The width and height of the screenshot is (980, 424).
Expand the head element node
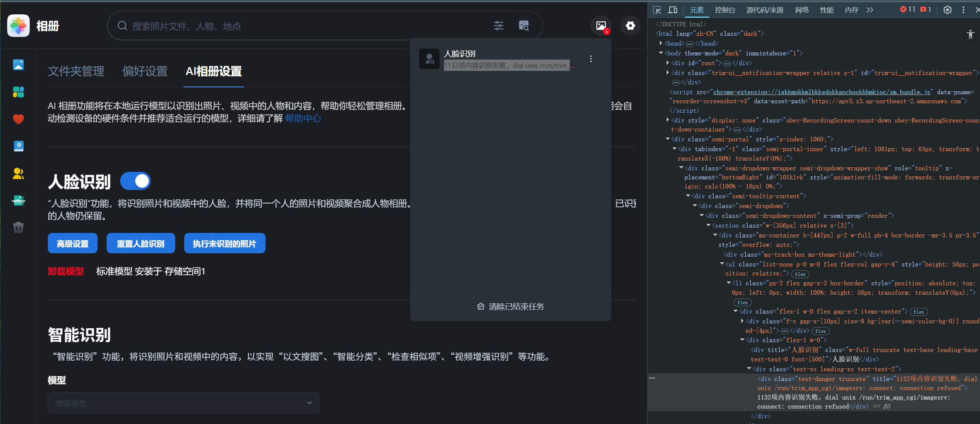pyautogui.click(x=661, y=43)
